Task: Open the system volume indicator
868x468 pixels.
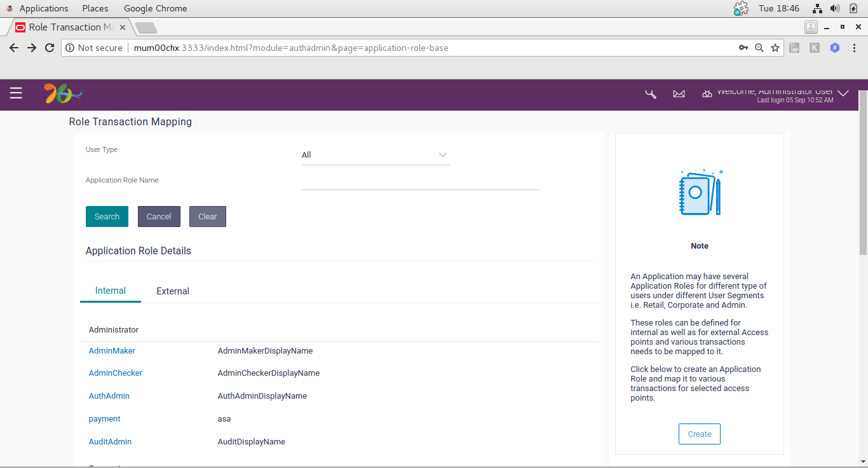Action: (835, 8)
